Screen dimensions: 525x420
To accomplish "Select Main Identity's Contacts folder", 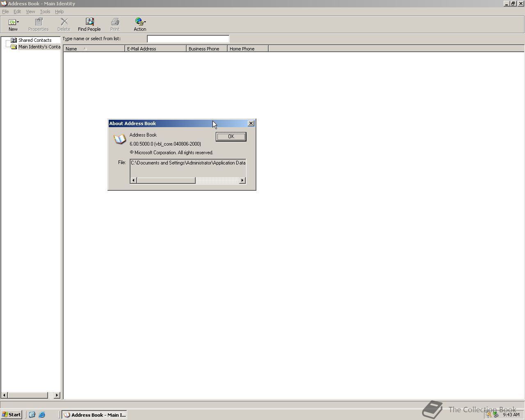I will click(x=39, y=47).
